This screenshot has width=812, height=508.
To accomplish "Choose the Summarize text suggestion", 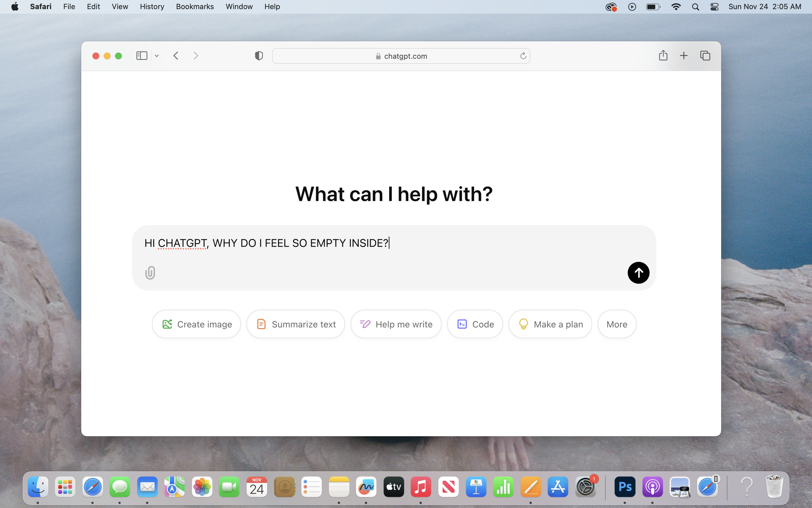I will (295, 324).
